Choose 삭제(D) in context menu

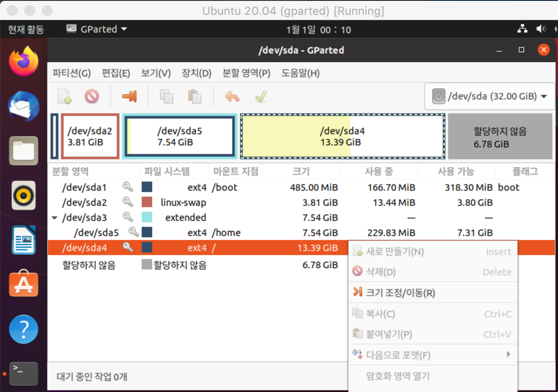(x=432, y=272)
